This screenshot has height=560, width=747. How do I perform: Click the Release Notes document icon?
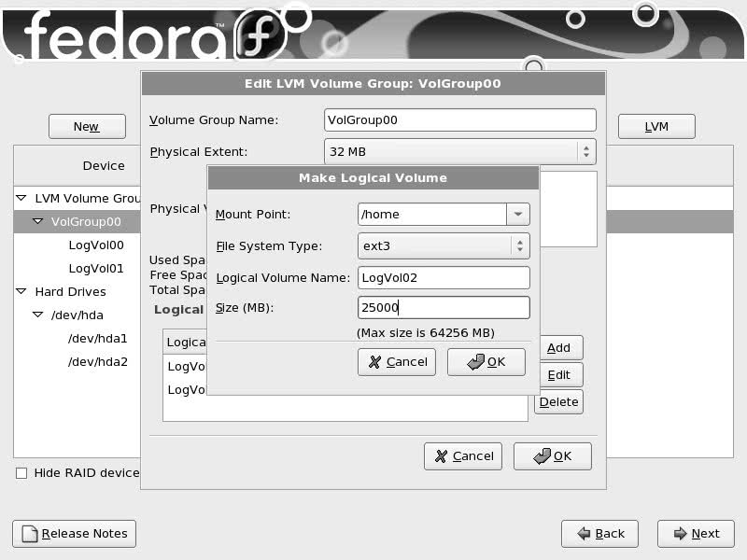click(30, 534)
